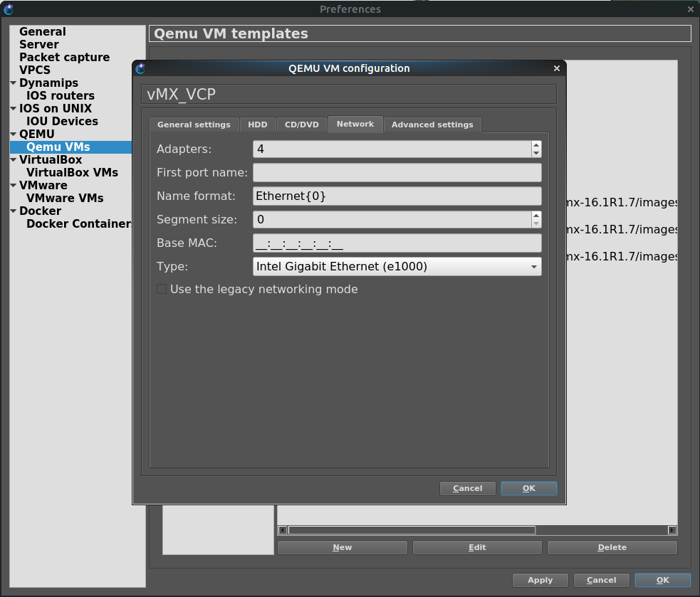
Task: Click the Base MAC address field
Action: 397,243
